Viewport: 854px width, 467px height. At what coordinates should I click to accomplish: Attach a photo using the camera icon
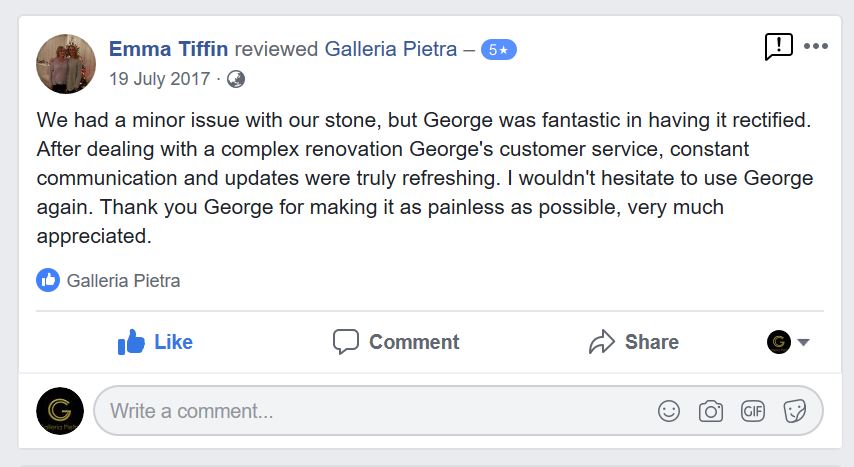(x=711, y=411)
